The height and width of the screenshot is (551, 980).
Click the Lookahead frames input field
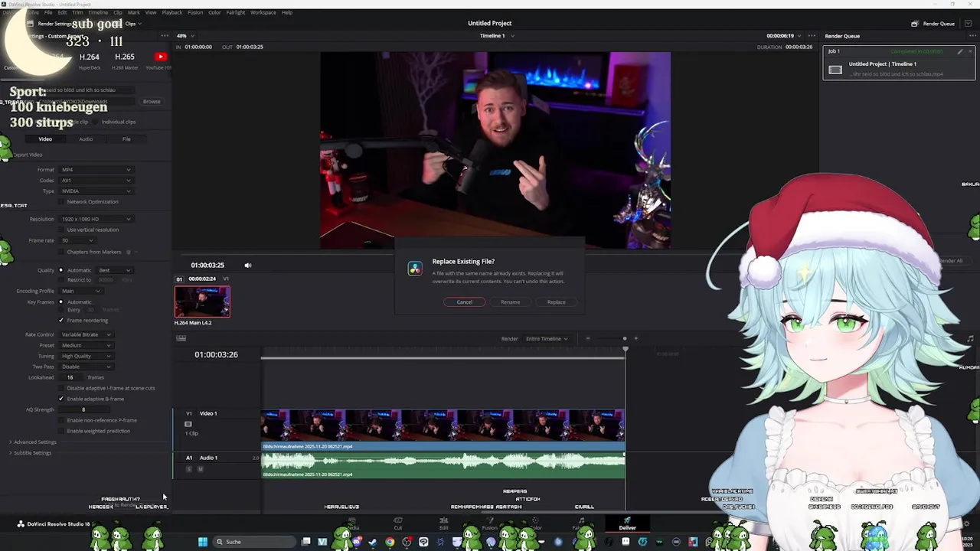pyautogui.click(x=71, y=377)
